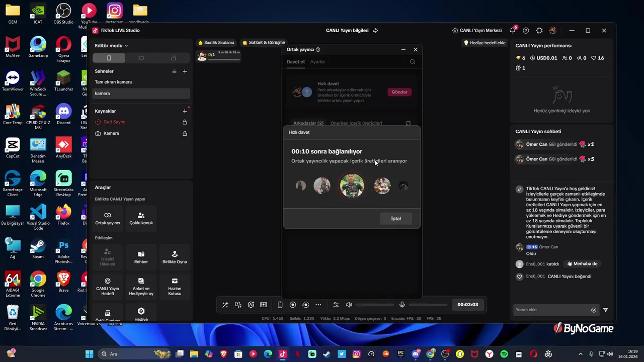Select the Tam ekran kamera scene

coord(141,82)
